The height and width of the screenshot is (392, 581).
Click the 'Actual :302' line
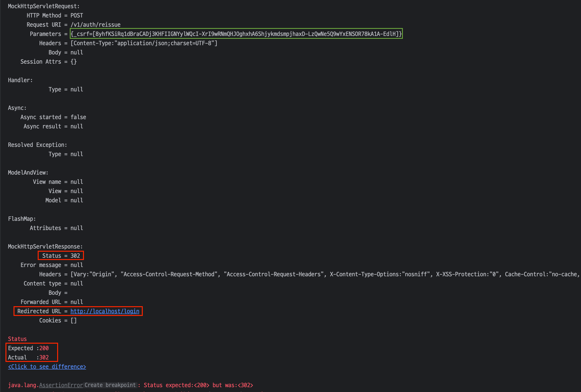[x=28, y=357]
